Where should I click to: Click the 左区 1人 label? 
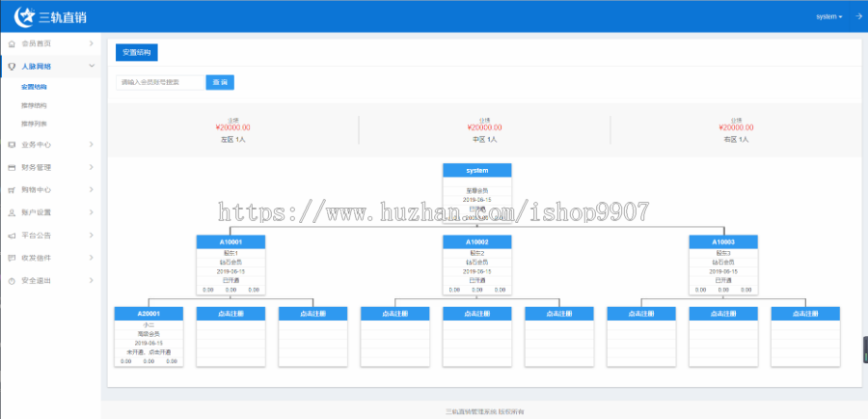pos(232,140)
